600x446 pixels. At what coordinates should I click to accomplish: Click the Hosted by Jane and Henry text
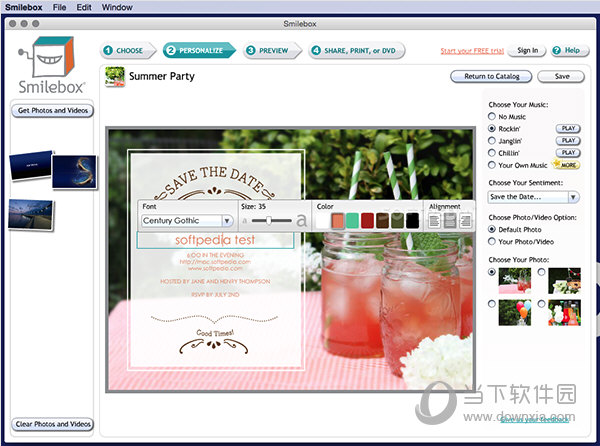click(x=215, y=282)
